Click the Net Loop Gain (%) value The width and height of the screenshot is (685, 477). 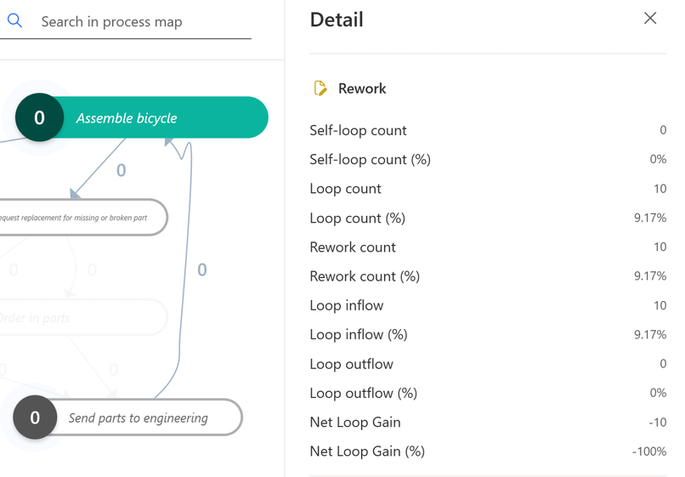649,451
